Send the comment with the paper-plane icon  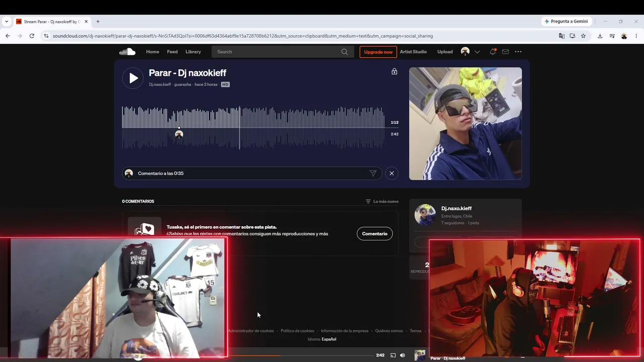tap(373, 173)
